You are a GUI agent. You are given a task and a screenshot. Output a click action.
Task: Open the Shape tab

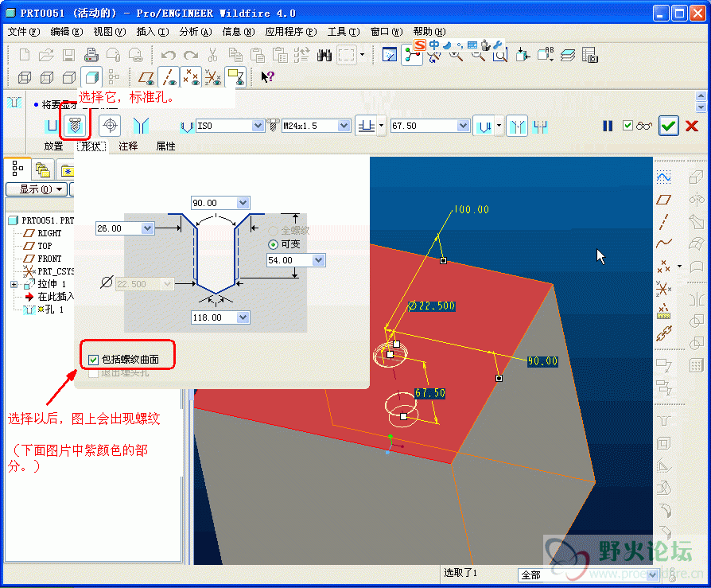click(x=91, y=146)
